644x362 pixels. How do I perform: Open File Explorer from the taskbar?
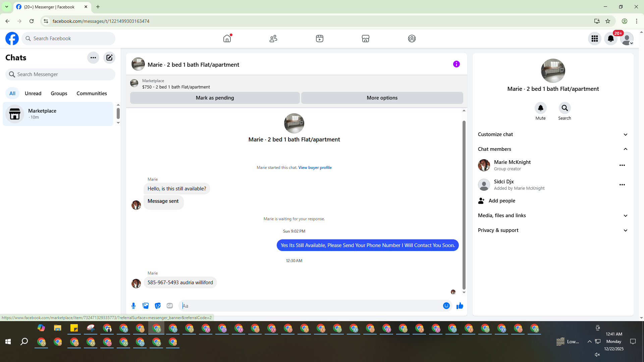point(58,328)
